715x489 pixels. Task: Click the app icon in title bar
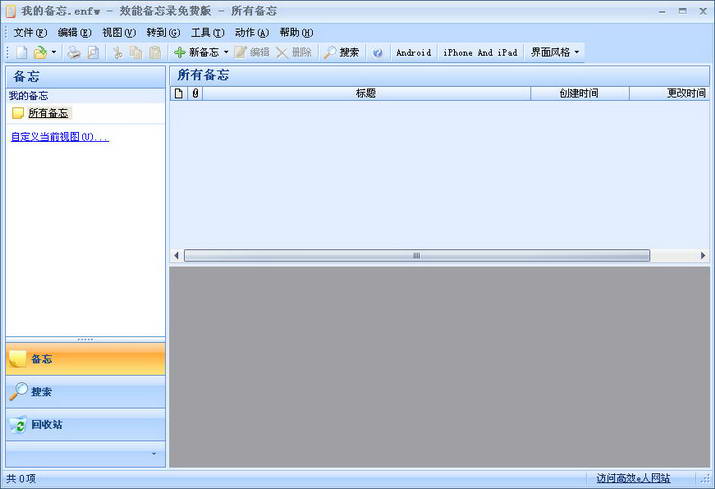click(x=11, y=11)
